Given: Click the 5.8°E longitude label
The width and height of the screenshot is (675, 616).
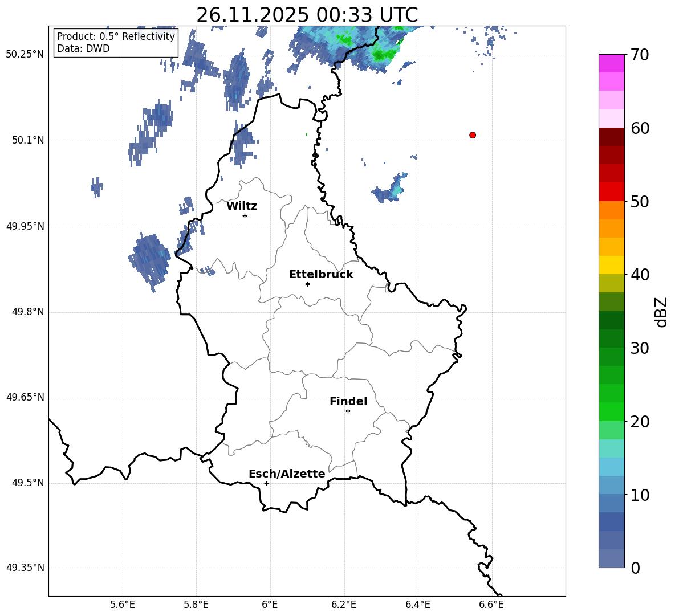Looking at the screenshot, I should click(196, 605).
